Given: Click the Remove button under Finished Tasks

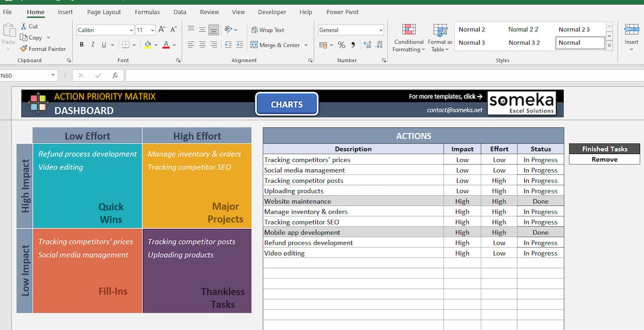Looking at the screenshot, I should tap(604, 159).
